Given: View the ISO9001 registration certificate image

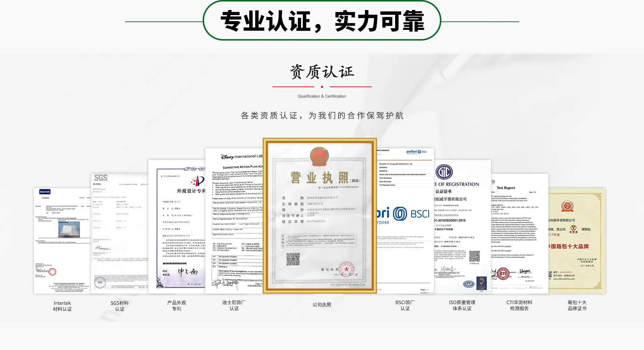Looking at the screenshot, I should (463, 227).
